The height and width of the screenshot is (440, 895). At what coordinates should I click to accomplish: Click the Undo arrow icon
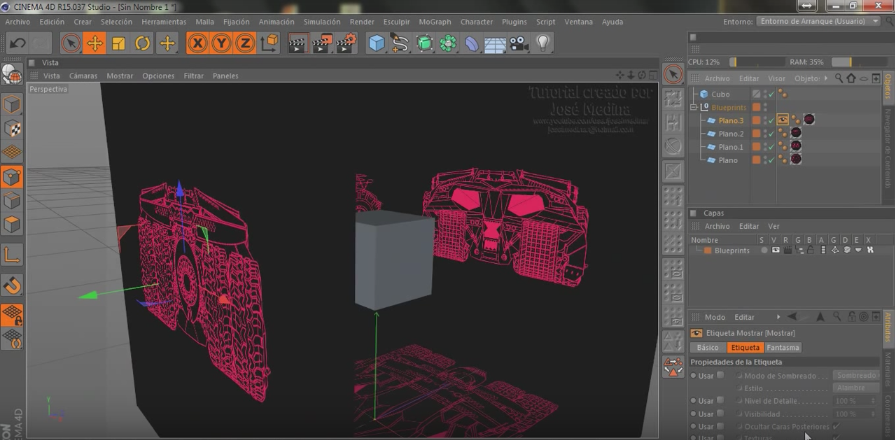18,42
